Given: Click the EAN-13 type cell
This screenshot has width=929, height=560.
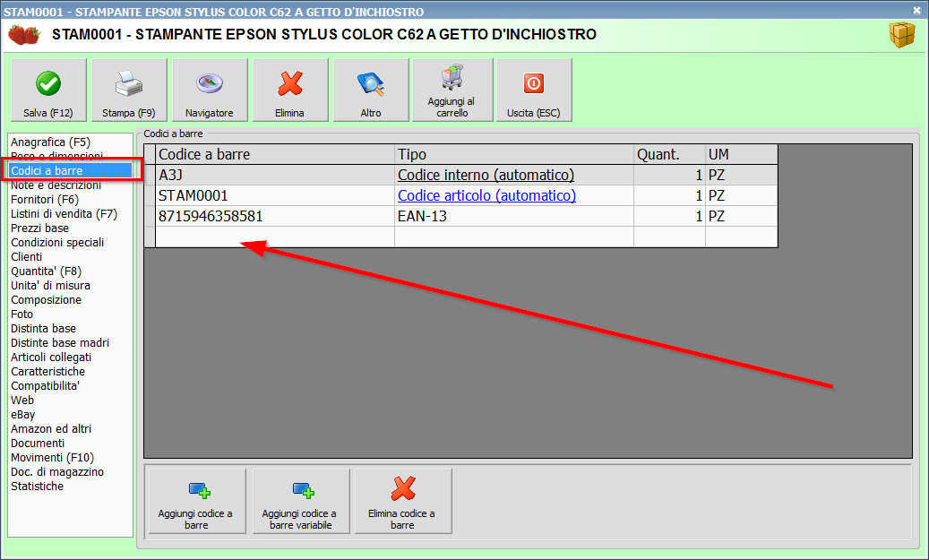Looking at the screenshot, I should tap(514, 216).
